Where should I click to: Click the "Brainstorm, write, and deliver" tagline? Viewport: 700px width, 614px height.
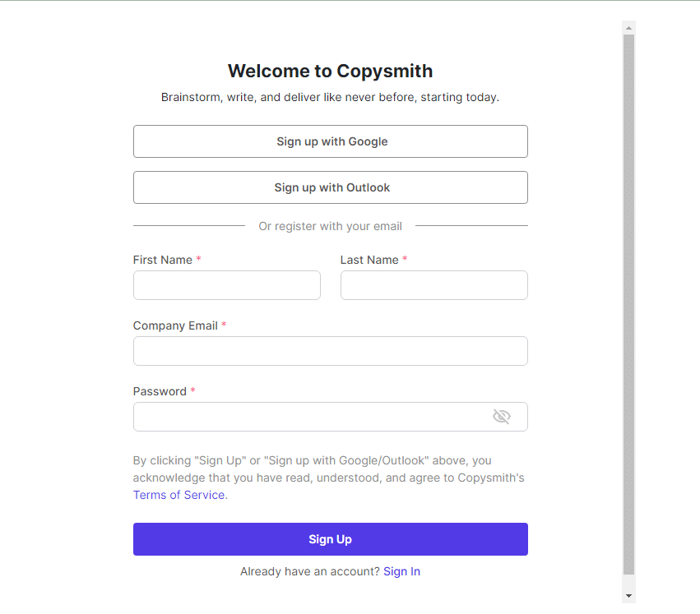tap(331, 97)
